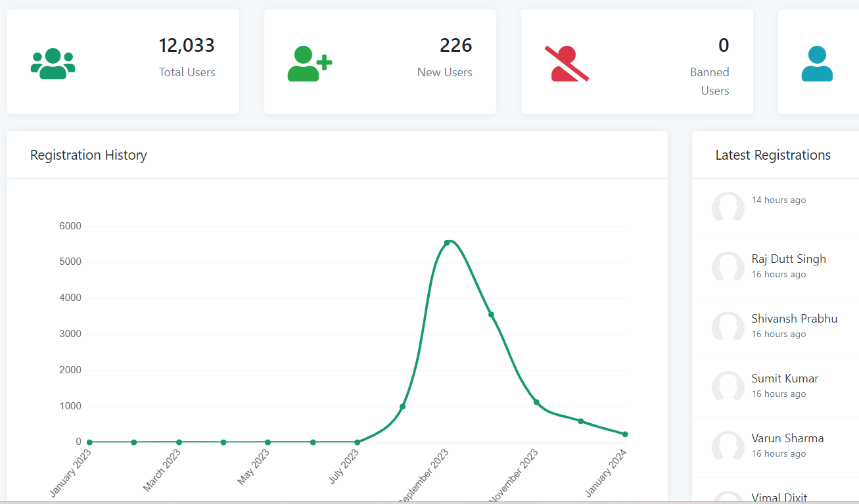Click the New Users label

pyautogui.click(x=445, y=72)
